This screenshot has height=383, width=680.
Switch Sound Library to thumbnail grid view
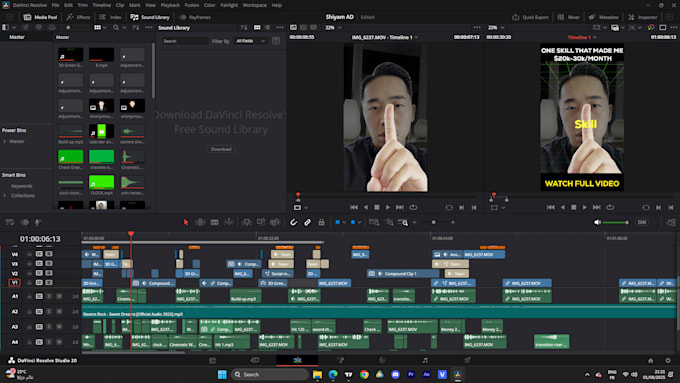[257, 27]
